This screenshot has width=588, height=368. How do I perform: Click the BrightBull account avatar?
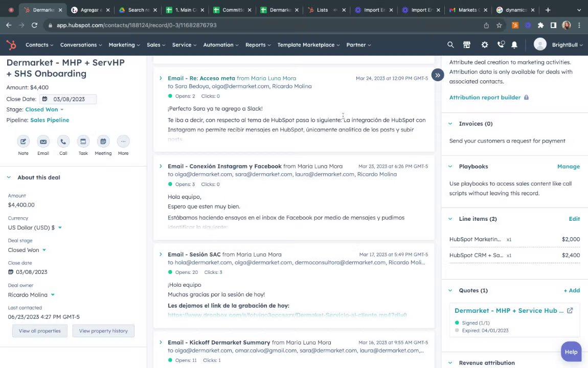pos(540,44)
